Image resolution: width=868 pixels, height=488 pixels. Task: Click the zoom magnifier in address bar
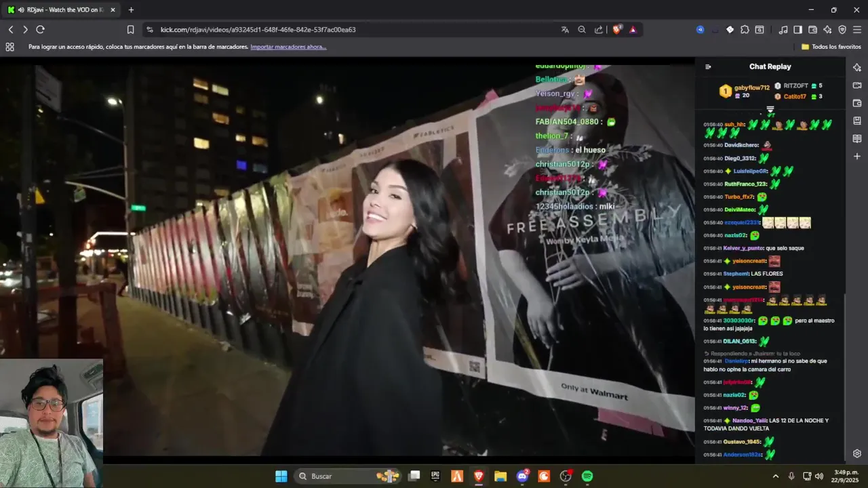tap(582, 29)
